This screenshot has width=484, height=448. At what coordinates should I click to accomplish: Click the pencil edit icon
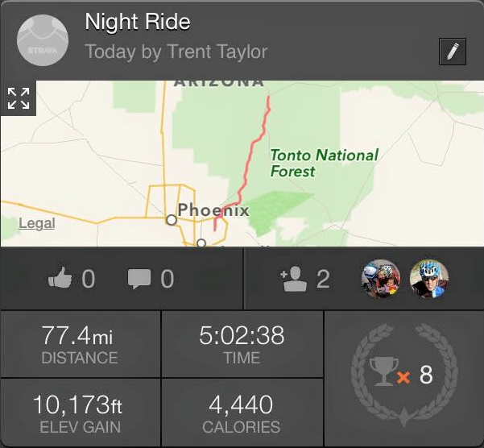point(453,52)
